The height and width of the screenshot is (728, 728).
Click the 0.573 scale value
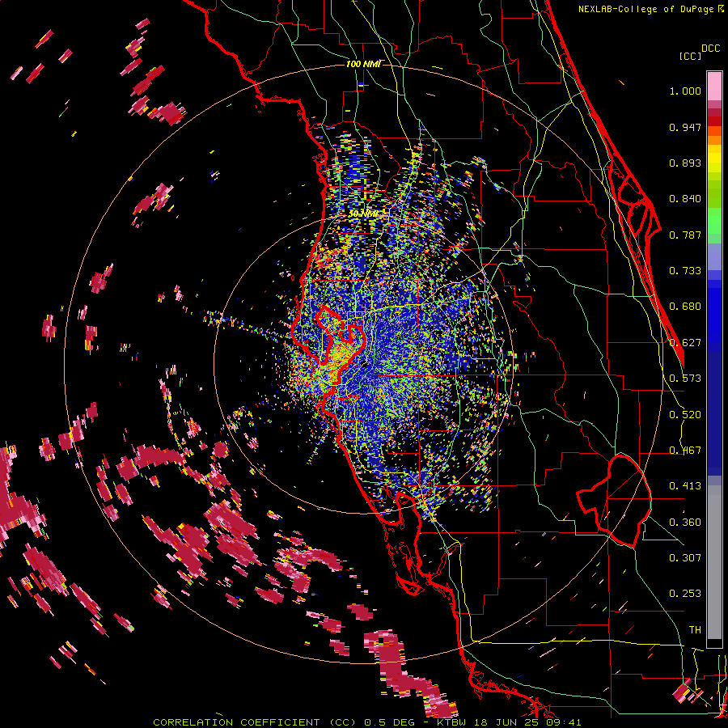point(685,379)
